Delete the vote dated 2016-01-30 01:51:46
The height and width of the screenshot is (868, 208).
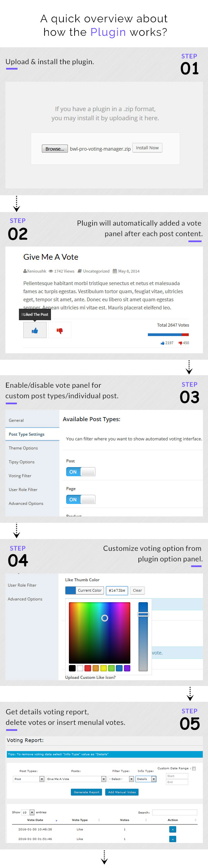(x=173, y=839)
